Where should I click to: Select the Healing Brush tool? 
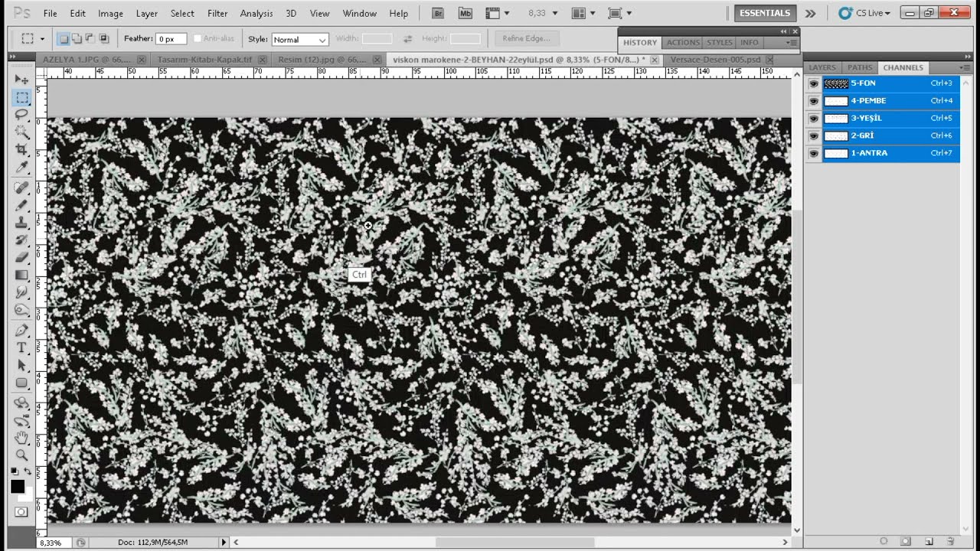pos(21,187)
